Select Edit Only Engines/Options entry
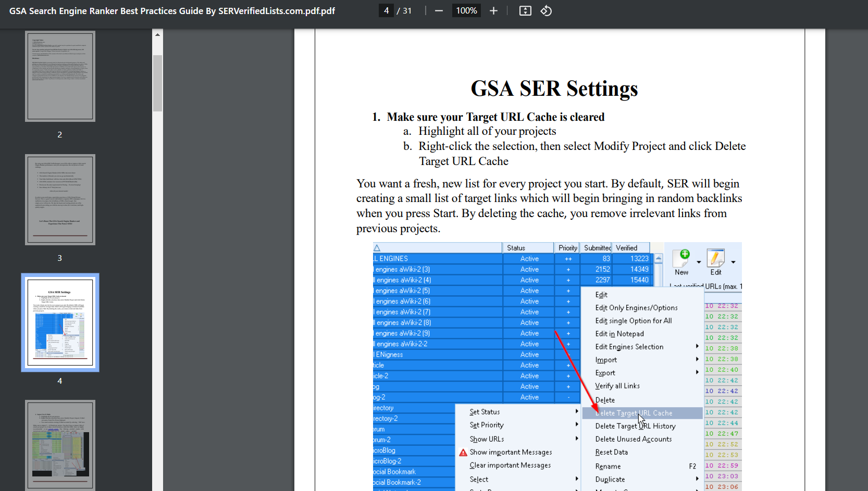 click(642, 308)
